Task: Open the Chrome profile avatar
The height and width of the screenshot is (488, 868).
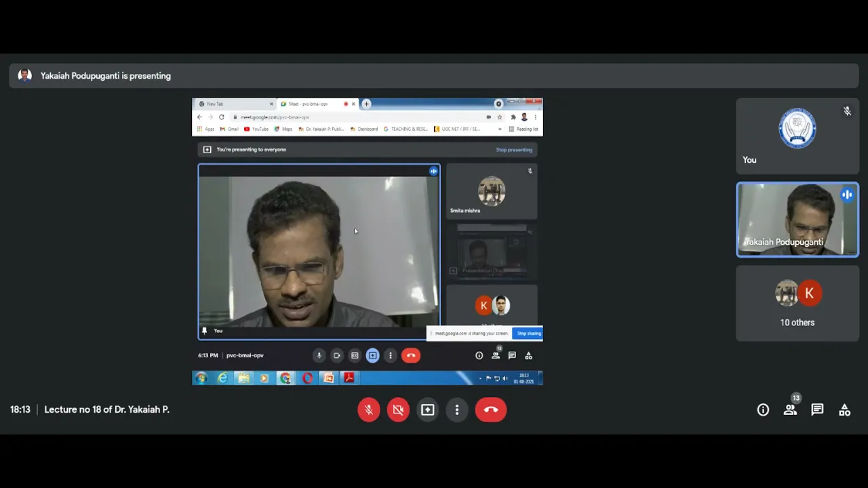Action: point(524,117)
